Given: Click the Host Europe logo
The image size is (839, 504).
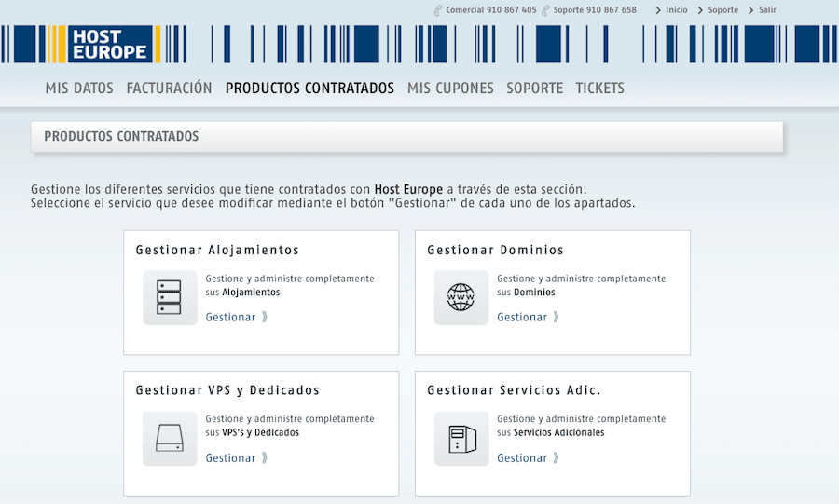Looking at the screenshot, I should (111, 44).
